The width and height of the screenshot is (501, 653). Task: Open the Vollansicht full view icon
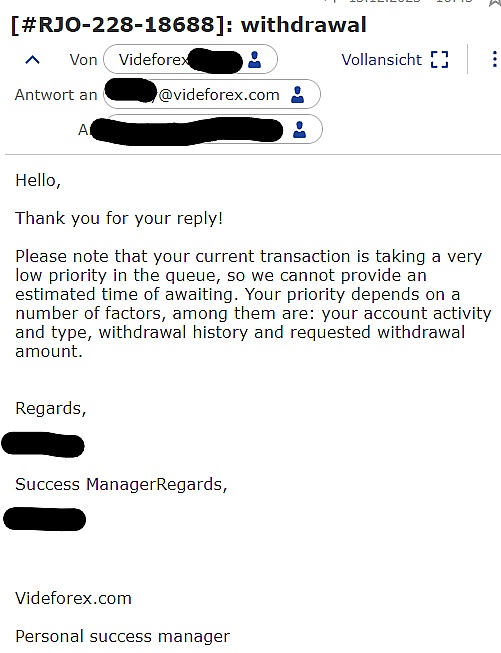tap(439, 60)
